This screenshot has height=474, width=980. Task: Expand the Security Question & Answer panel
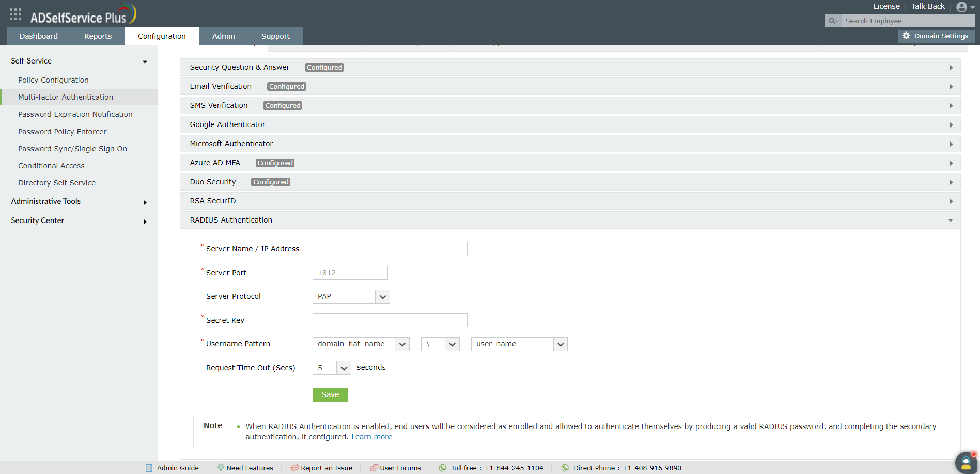tap(570, 68)
